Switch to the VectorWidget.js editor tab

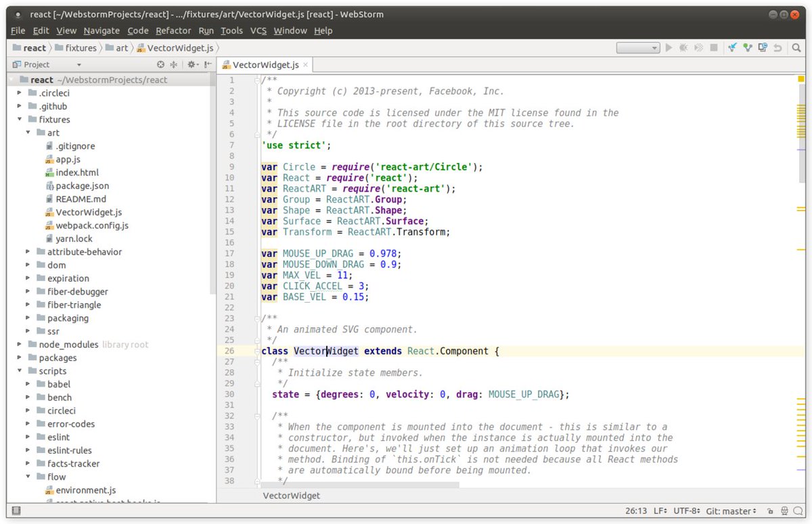coord(266,65)
